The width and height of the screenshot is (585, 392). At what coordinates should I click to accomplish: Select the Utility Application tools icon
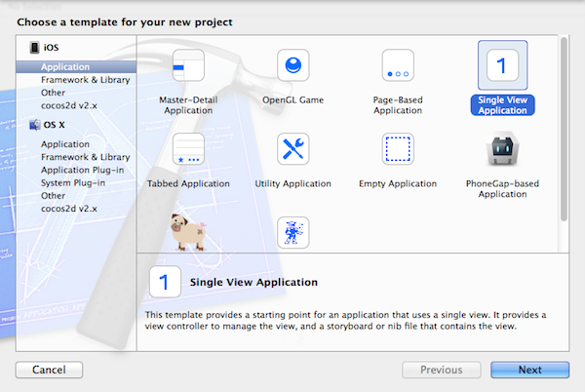tap(292, 150)
